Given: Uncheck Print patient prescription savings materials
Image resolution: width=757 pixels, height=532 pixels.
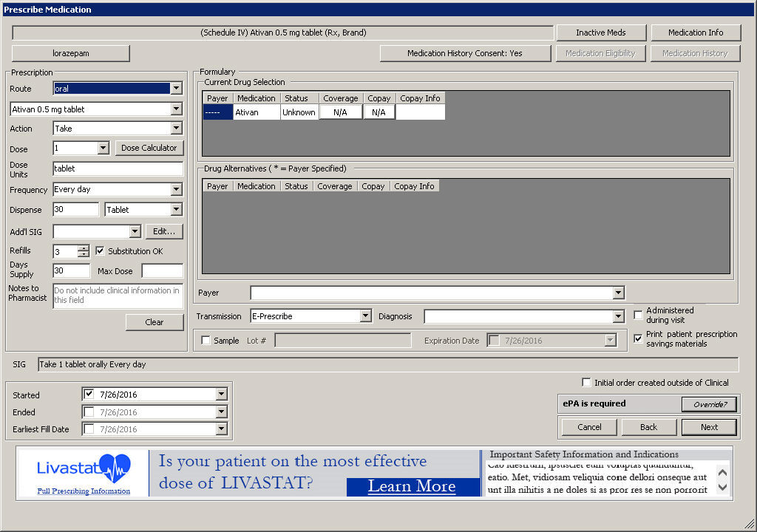Looking at the screenshot, I should pyautogui.click(x=638, y=338).
